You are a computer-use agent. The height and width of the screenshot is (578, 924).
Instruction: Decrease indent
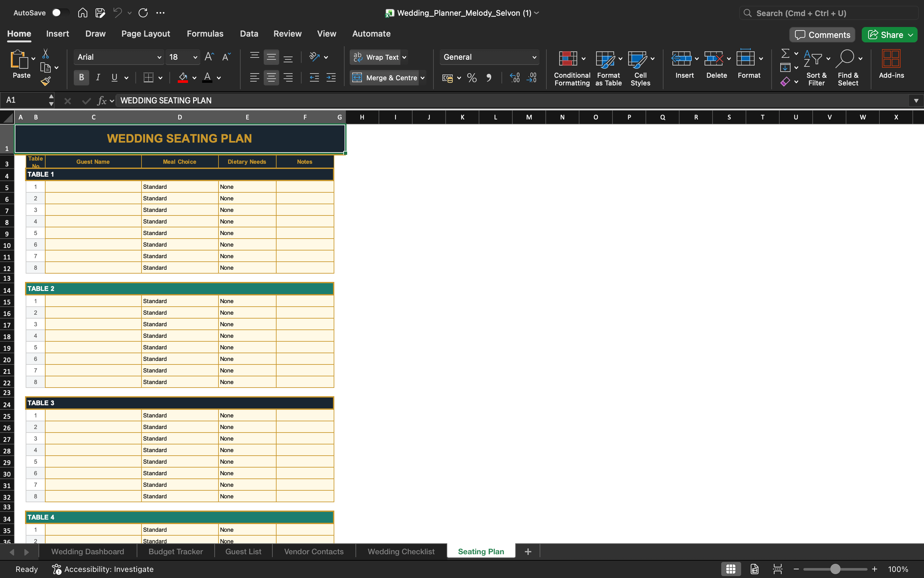[314, 78]
